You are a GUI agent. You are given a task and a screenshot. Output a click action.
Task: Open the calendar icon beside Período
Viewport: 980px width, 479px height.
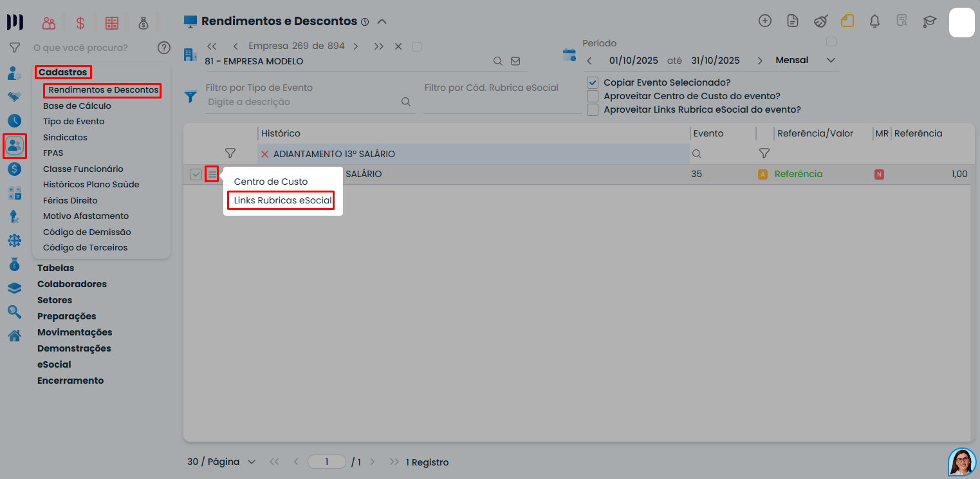[x=569, y=55]
